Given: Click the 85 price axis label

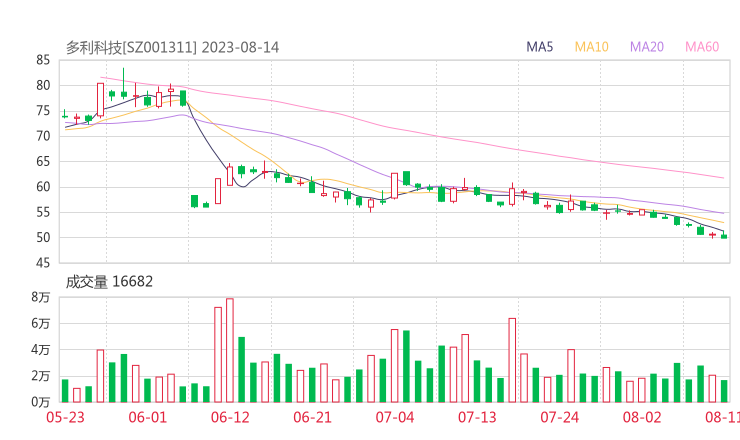Looking at the screenshot, I should click(x=42, y=60).
